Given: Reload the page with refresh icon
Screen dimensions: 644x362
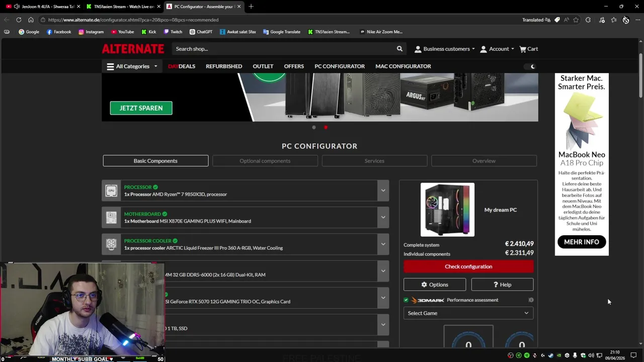Looking at the screenshot, I should (x=19, y=20).
